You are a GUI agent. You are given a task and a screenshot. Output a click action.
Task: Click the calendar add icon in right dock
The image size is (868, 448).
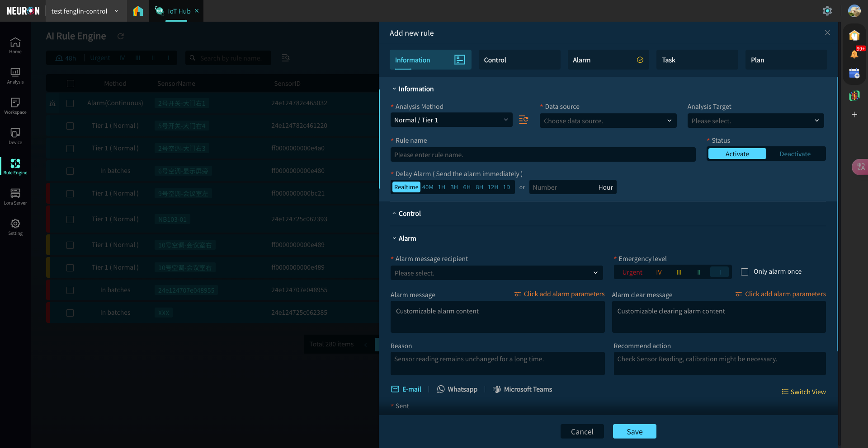pyautogui.click(x=854, y=74)
